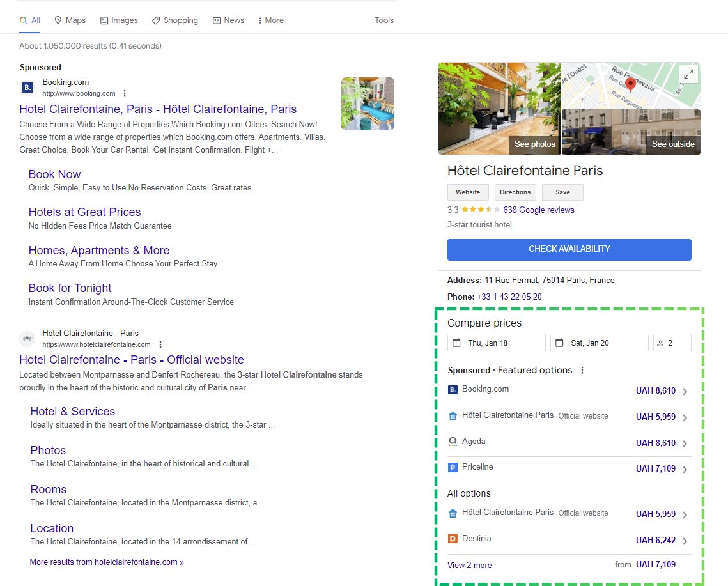
Task: Click Priceline logo icon in price list
Action: [x=453, y=468]
